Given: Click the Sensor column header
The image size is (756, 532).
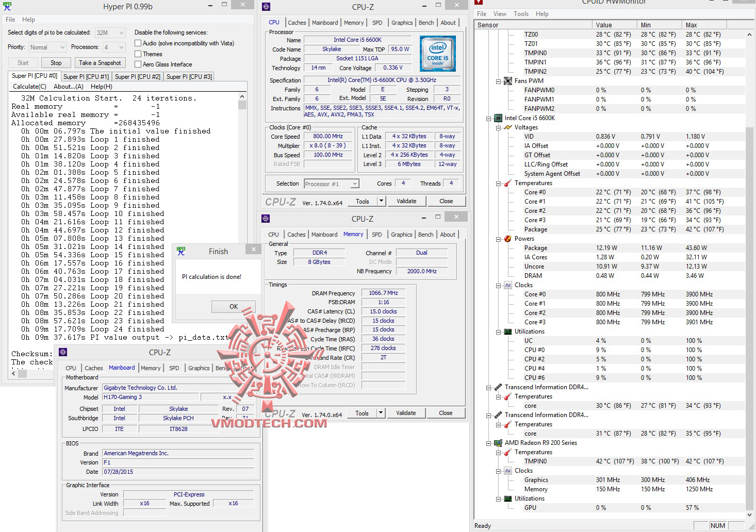Looking at the screenshot, I should (533, 25).
